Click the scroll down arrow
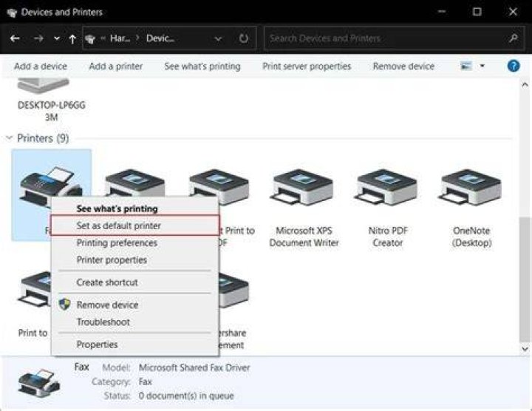The height and width of the screenshot is (411, 532). (x=525, y=349)
